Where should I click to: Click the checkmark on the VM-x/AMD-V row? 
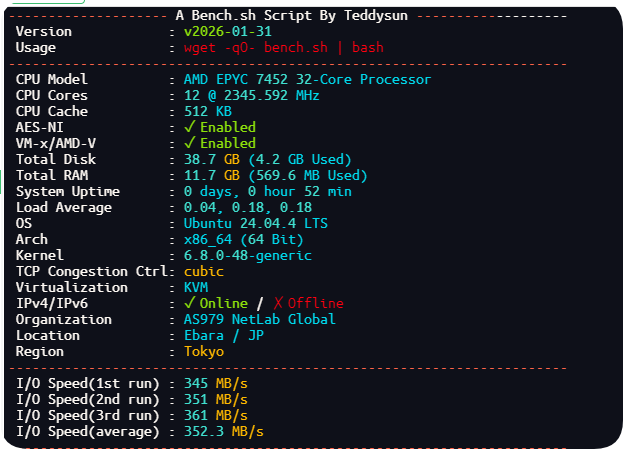point(189,143)
